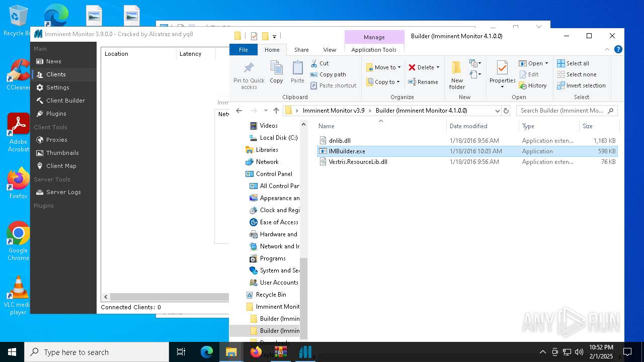Click Paste shortcut in ribbon
644x362 pixels.
pos(333,85)
